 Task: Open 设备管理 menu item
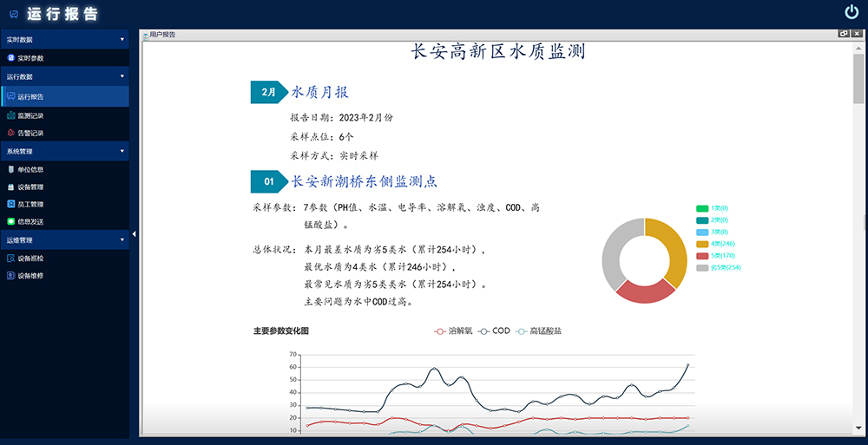pyautogui.click(x=65, y=187)
